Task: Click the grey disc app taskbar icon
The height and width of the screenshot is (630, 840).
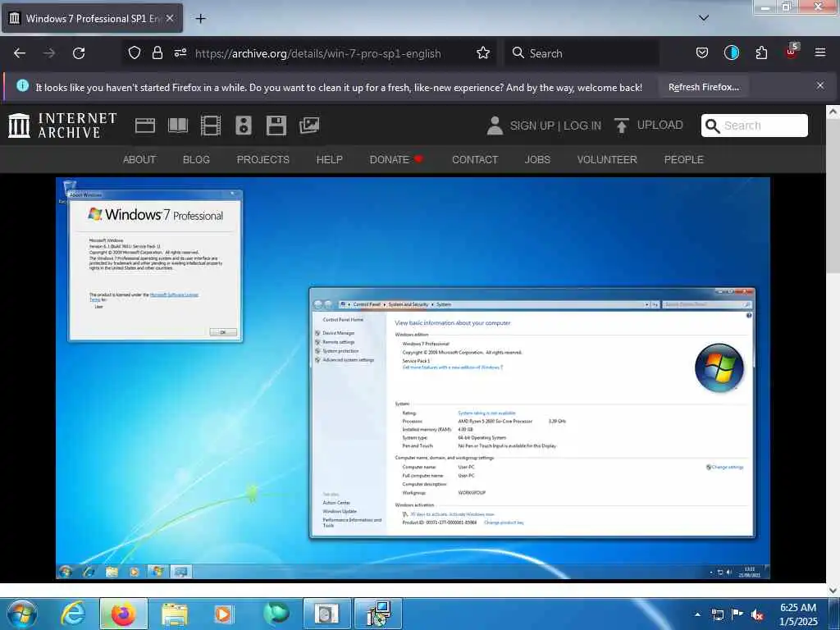Action: 326,614
